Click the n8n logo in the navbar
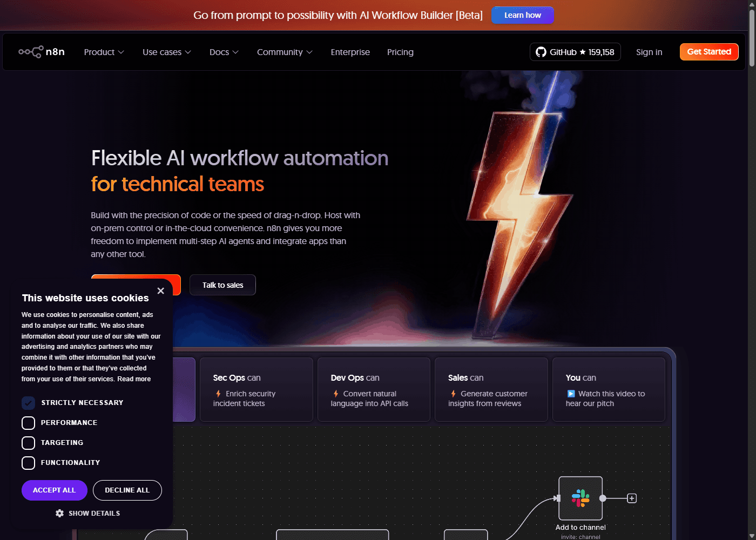This screenshot has height=540, width=756. coord(42,52)
